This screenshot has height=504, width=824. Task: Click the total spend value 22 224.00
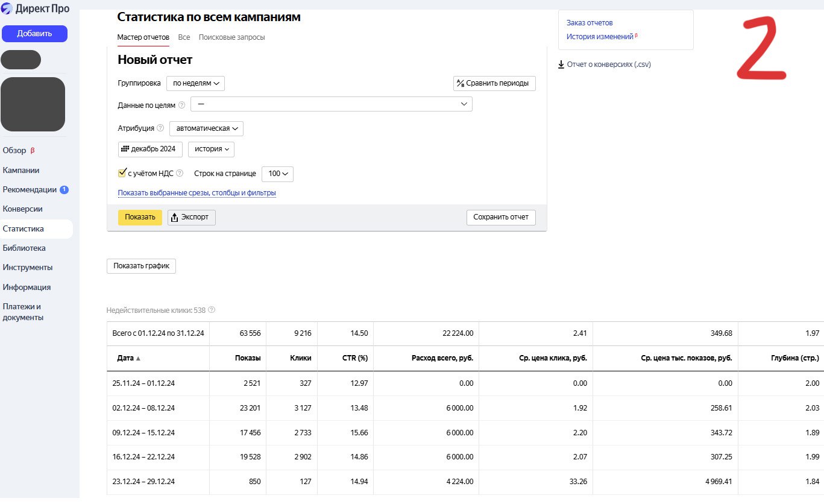458,333
